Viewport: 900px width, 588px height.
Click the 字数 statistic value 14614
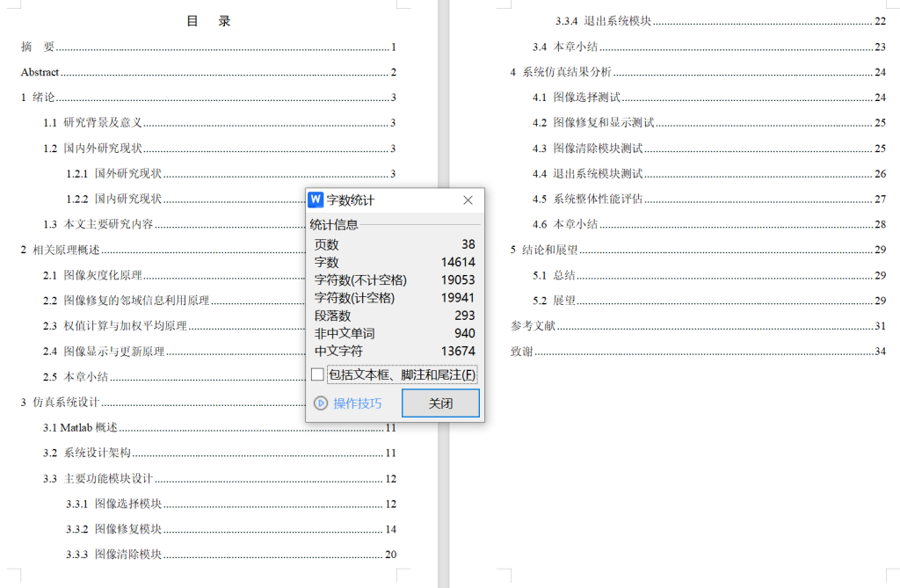tap(458, 260)
